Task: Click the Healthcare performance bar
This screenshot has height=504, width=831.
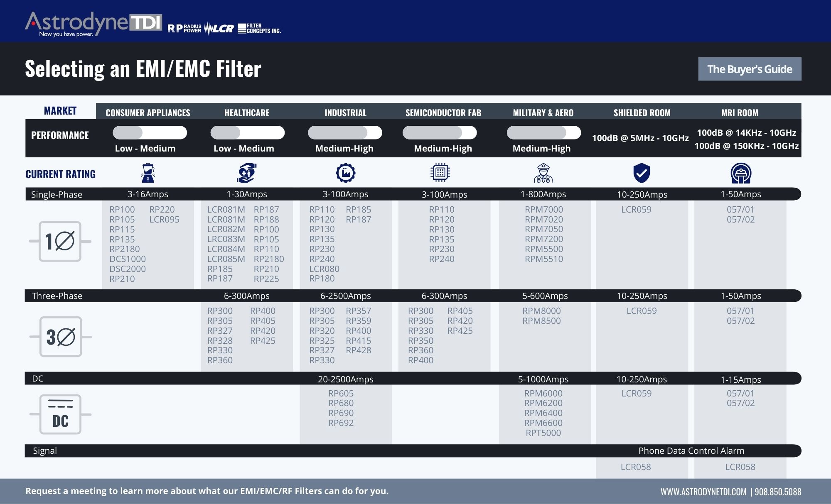Action: 248,132
